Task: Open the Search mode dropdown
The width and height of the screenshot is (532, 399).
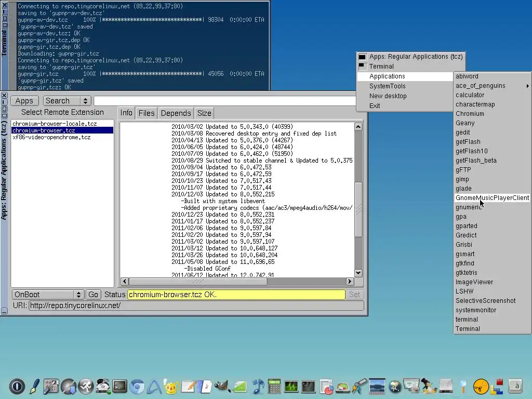Action: point(67,101)
